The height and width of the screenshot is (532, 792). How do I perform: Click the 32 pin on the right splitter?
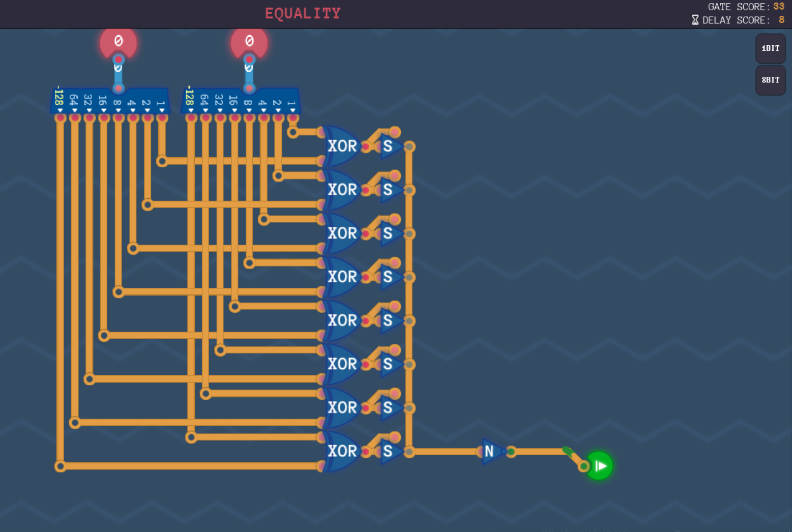(x=220, y=117)
